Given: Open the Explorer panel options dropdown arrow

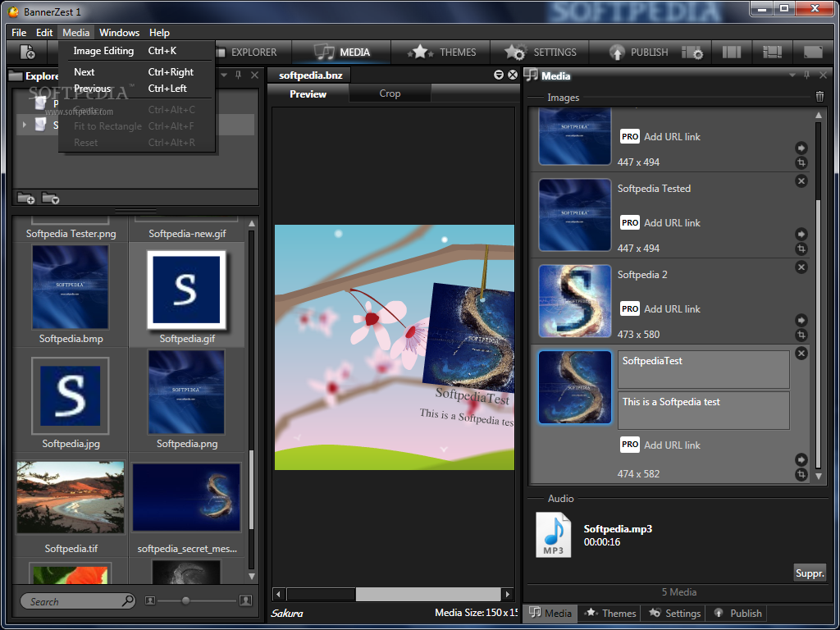Looking at the screenshot, I should click(x=224, y=75).
